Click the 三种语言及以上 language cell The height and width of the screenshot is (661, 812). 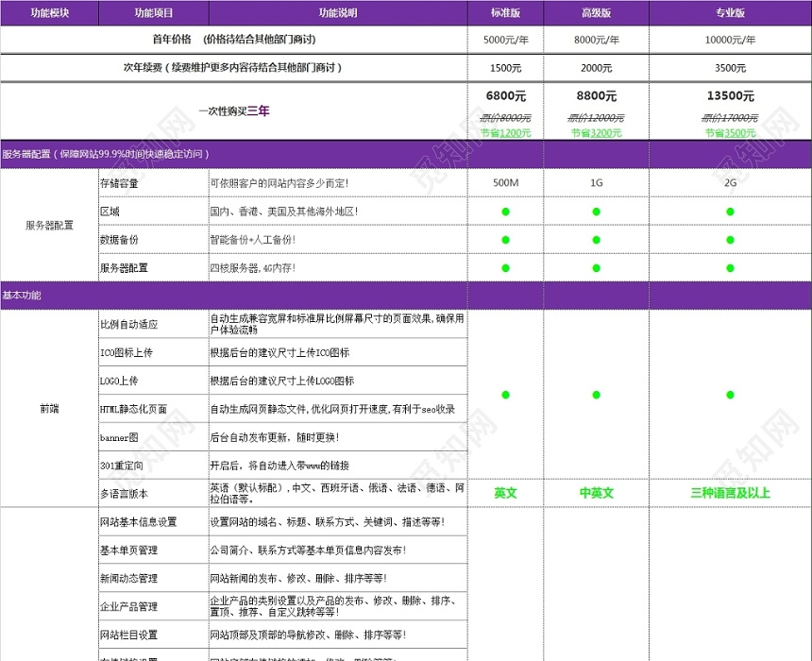[x=730, y=493]
